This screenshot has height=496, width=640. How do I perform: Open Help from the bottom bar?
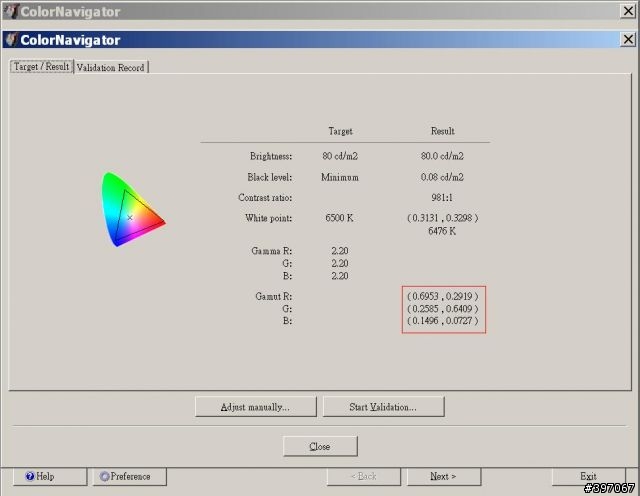click(x=50, y=476)
